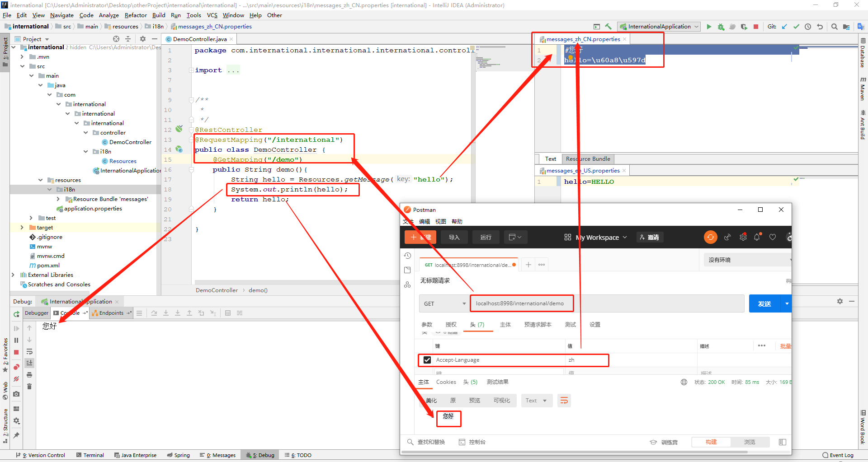Expand the .mvn folder in Project tree
Screen dimensions: 868x462
(22, 57)
